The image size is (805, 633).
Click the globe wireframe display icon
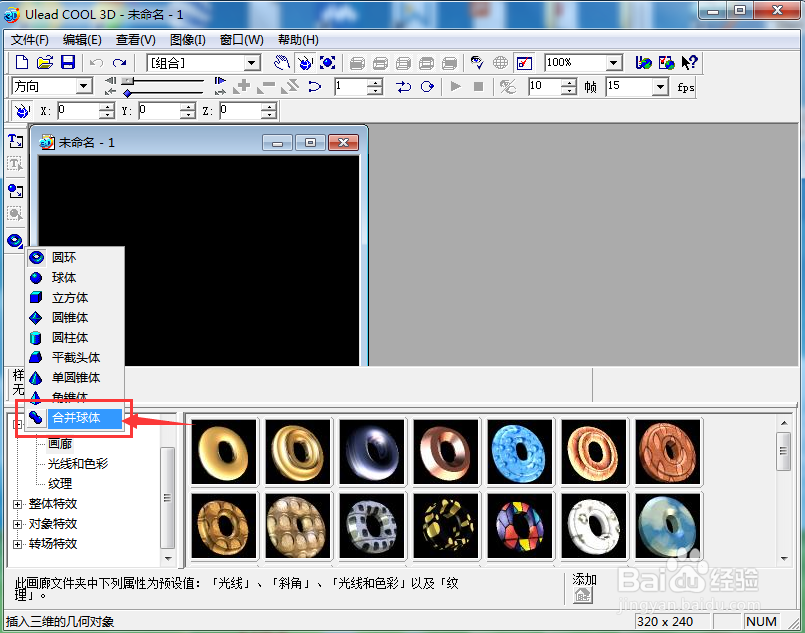coord(500,63)
